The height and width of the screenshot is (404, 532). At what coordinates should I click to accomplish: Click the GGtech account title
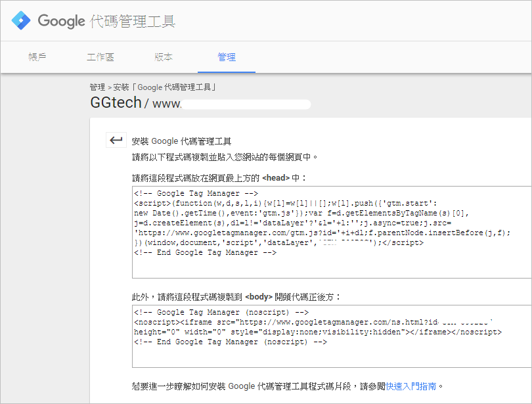click(116, 102)
